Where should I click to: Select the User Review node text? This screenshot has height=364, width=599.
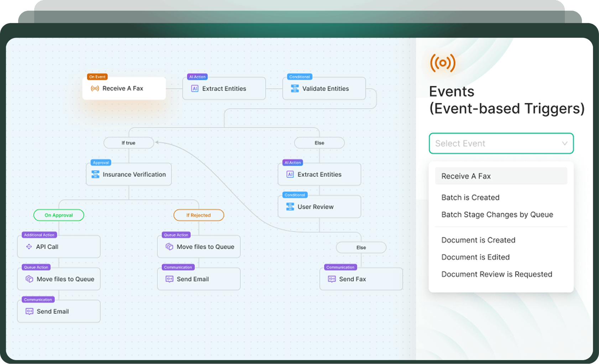click(316, 207)
